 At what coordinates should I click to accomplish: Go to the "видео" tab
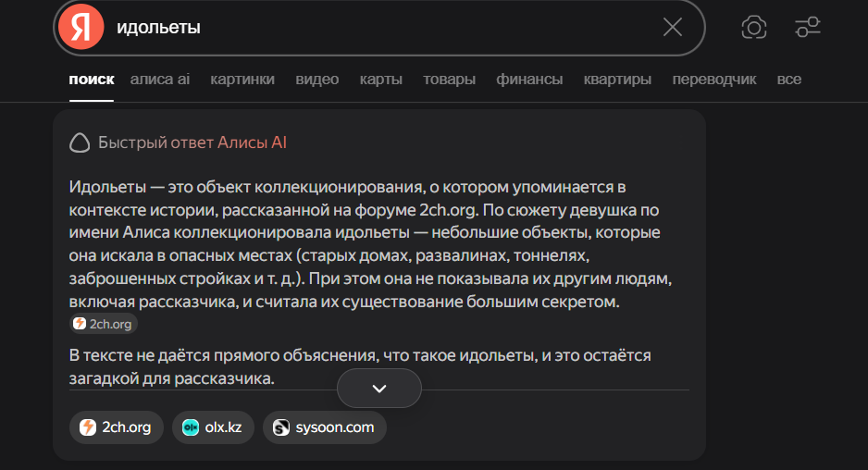[317, 80]
